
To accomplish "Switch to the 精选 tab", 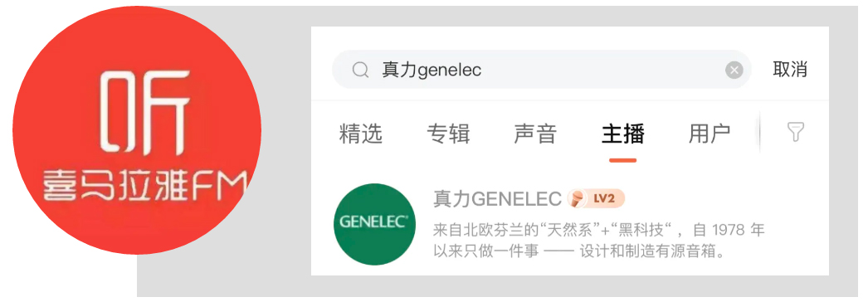I will 360,134.
